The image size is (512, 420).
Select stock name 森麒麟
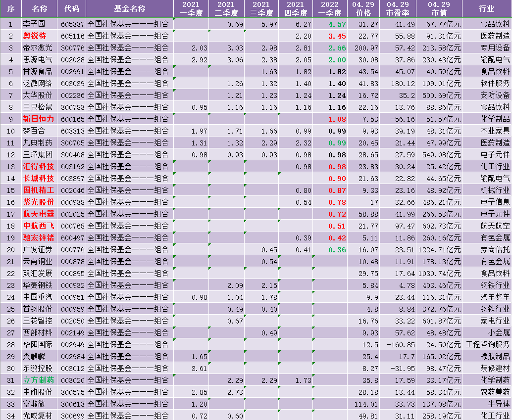point(34,356)
